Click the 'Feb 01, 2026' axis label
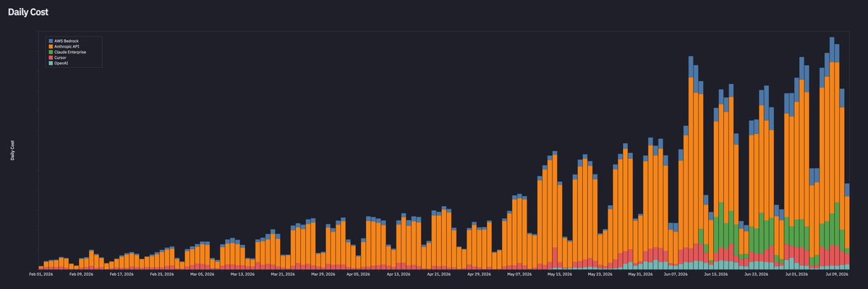Image resolution: width=868 pixels, height=289 pixels. (x=41, y=275)
